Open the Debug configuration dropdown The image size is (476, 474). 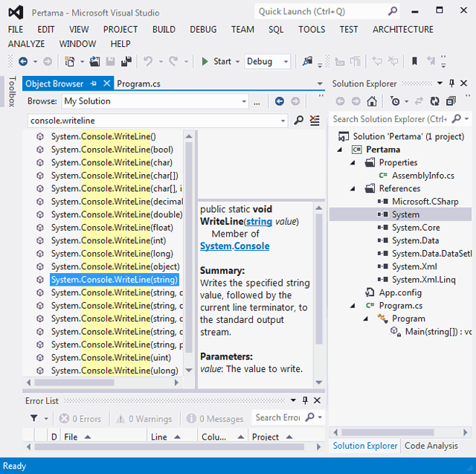286,62
